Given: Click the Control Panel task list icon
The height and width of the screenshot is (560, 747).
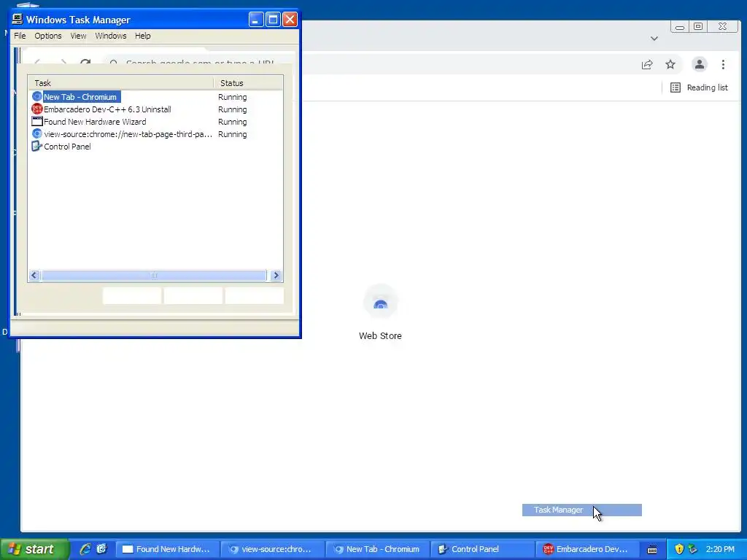Looking at the screenshot, I should [36, 146].
